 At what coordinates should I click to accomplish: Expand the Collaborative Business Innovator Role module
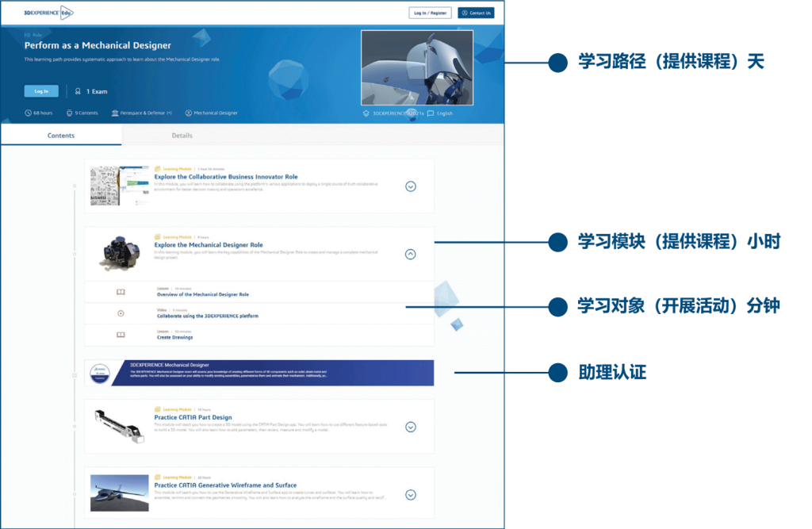[410, 186]
